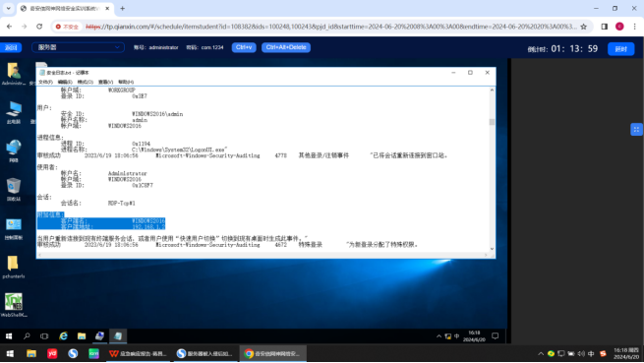Click the floating blue grid side button
This screenshot has height=363, width=644.
coord(636,130)
